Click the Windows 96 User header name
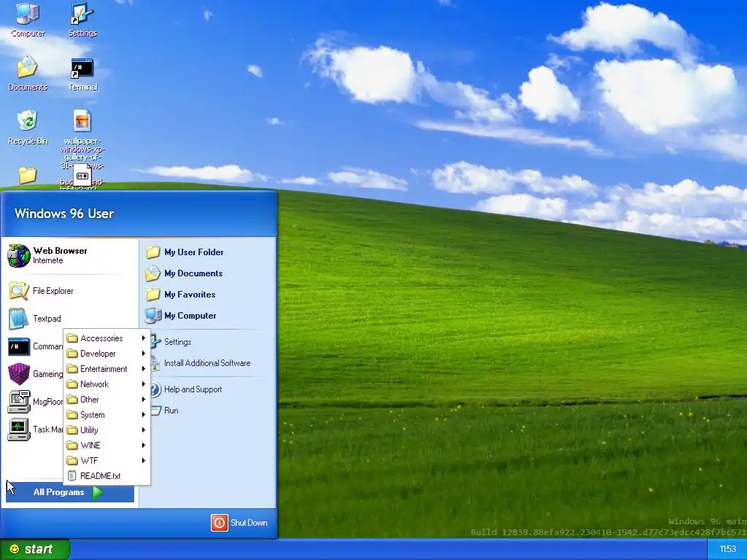This screenshot has width=747, height=560. click(64, 214)
